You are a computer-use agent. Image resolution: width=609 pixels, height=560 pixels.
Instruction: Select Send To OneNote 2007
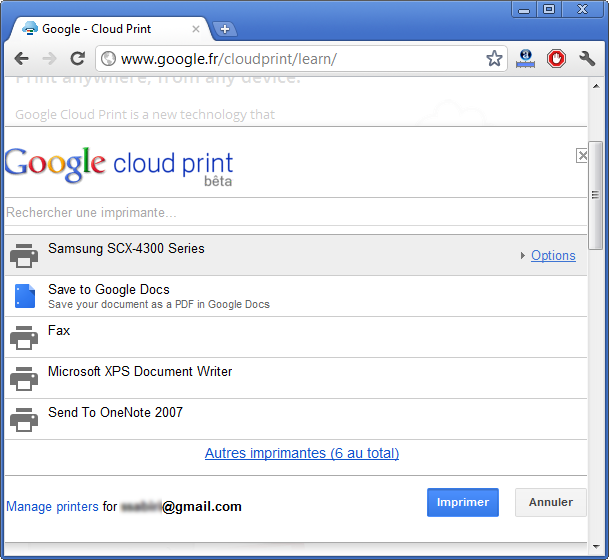pos(296,419)
